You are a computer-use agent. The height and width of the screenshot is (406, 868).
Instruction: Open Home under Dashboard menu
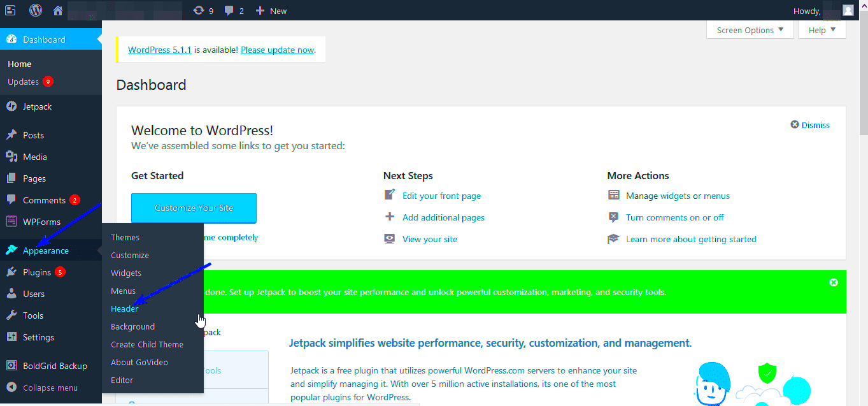[20, 64]
